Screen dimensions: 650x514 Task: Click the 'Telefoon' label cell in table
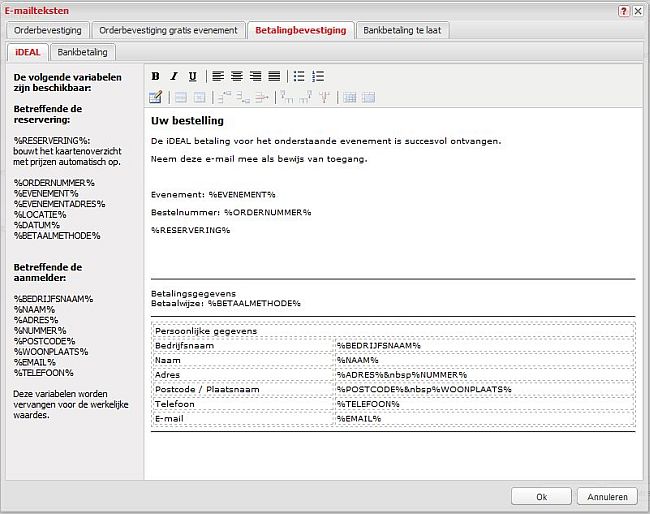click(243, 404)
